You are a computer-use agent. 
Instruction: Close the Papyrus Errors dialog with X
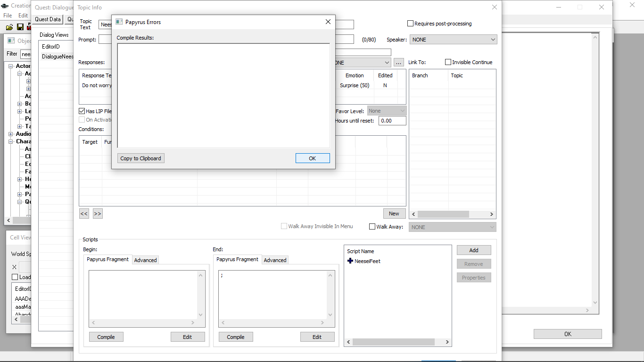(x=328, y=22)
